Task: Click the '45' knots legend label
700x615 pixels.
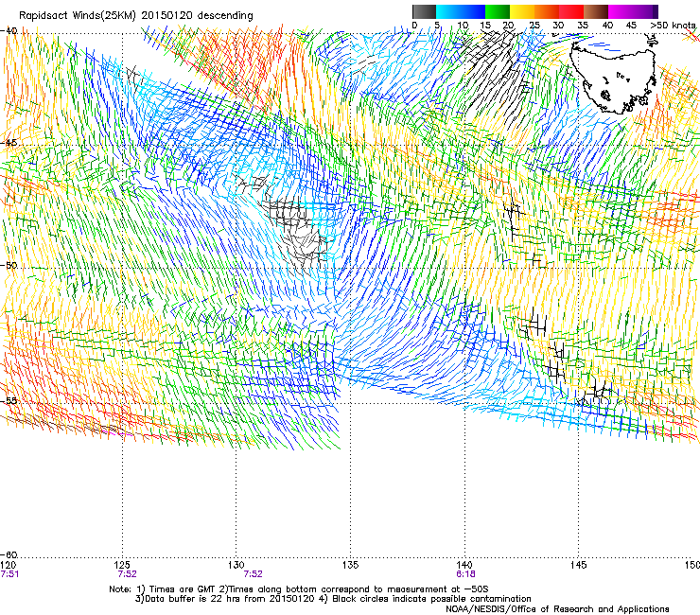Action: point(631,26)
